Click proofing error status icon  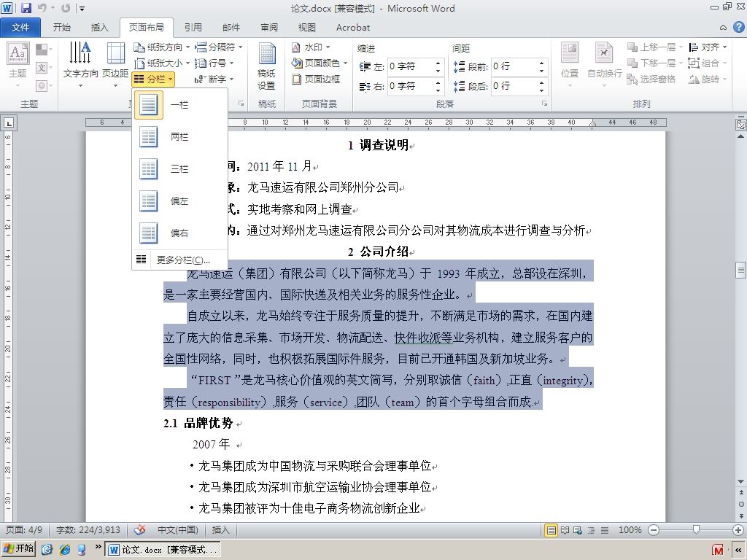(139, 529)
